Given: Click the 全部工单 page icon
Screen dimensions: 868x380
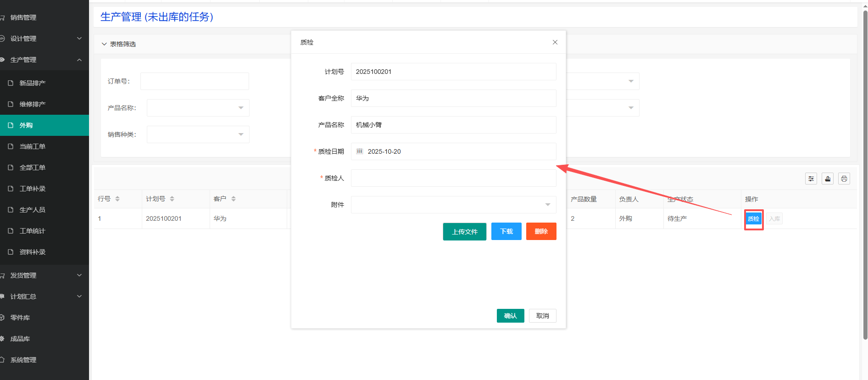Looking at the screenshot, I should [11, 168].
